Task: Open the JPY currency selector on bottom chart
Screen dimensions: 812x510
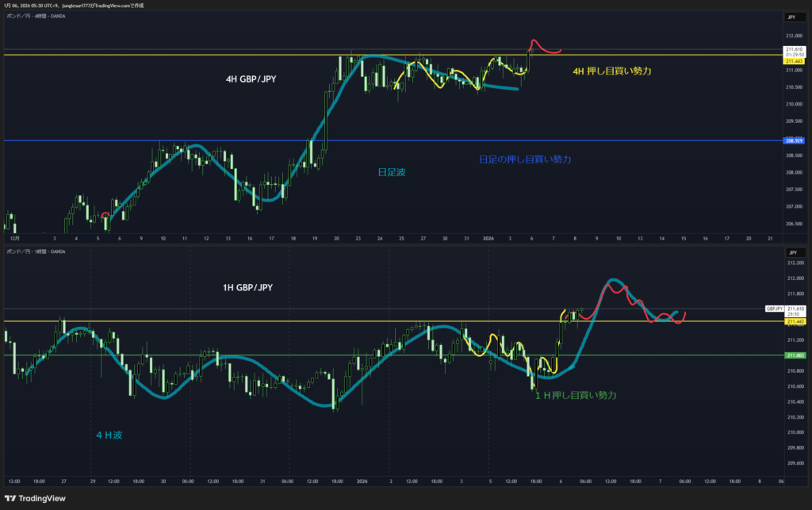Action: pos(793,251)
